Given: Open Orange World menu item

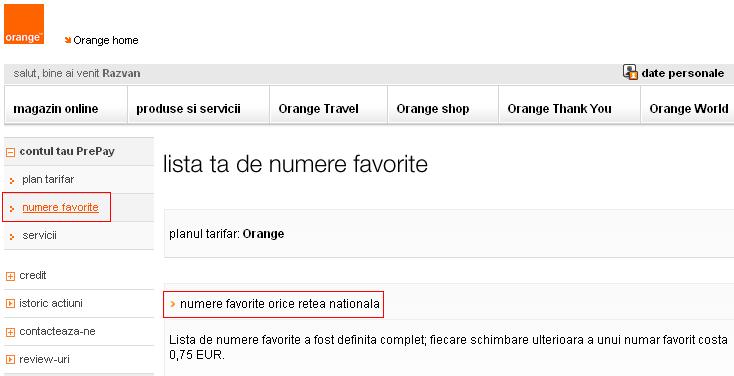Looking at the screenshot, I should [689, 109].
